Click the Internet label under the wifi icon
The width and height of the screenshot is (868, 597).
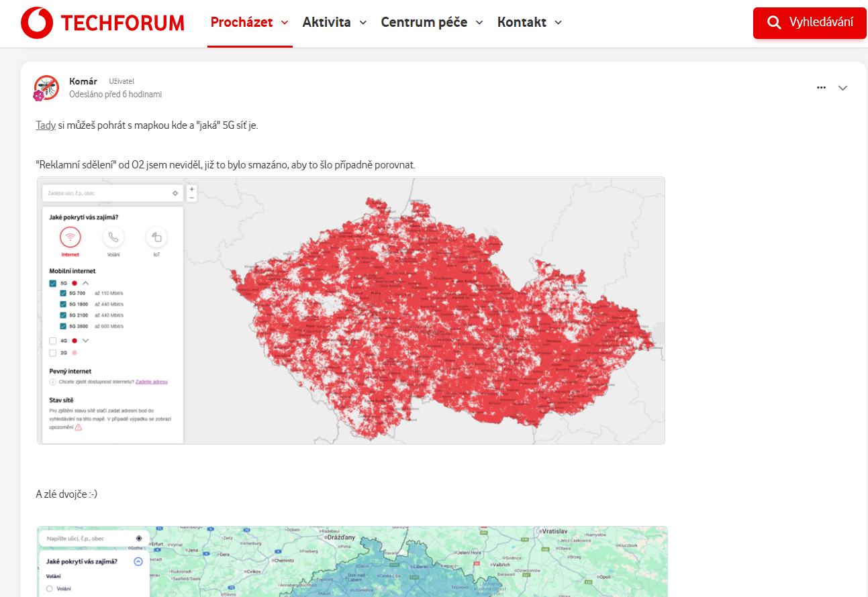tap(70, 255)
